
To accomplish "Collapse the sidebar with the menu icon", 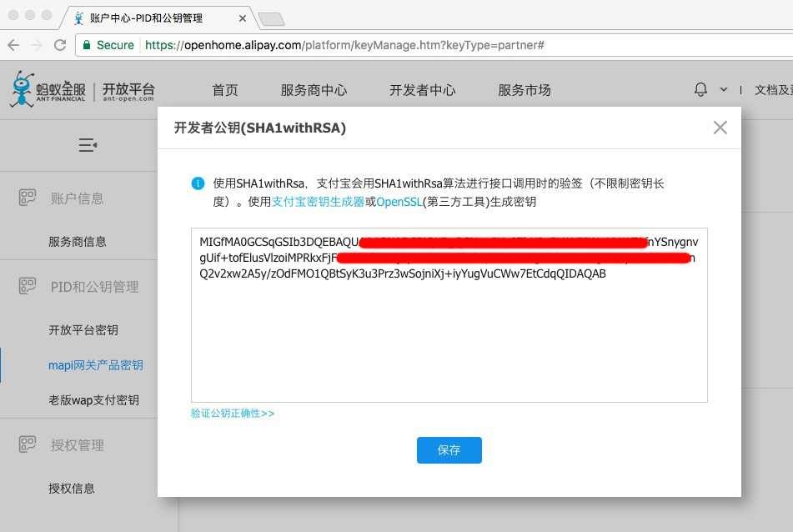I will point(88,146).
